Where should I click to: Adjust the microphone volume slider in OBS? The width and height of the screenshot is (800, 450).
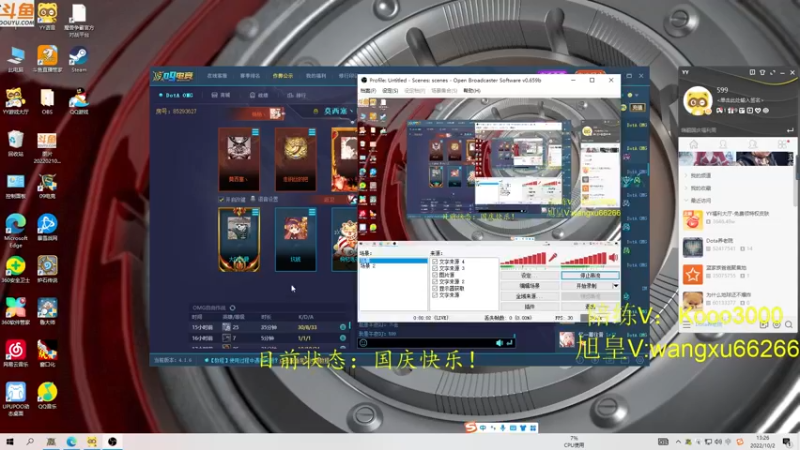523,259
